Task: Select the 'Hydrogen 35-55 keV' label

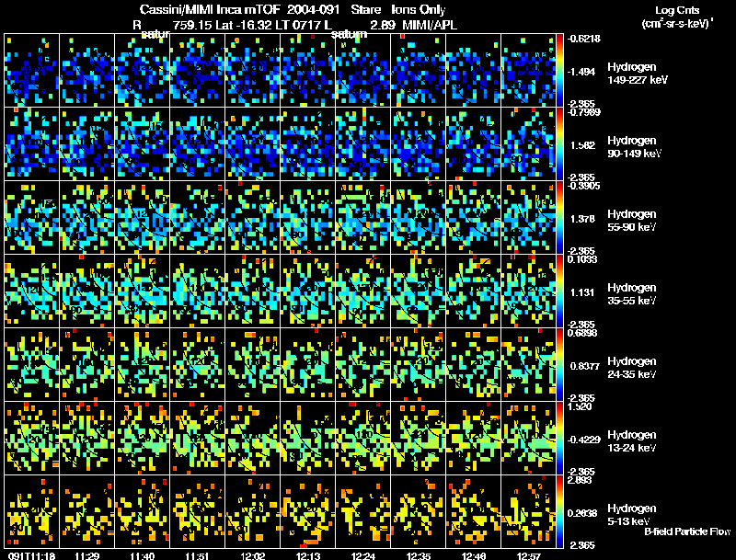Action: coord(632,294)
